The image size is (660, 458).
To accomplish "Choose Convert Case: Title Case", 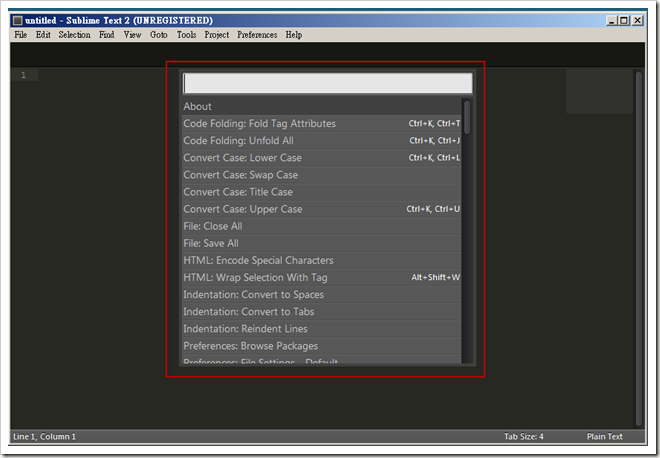I will [322, 192].
